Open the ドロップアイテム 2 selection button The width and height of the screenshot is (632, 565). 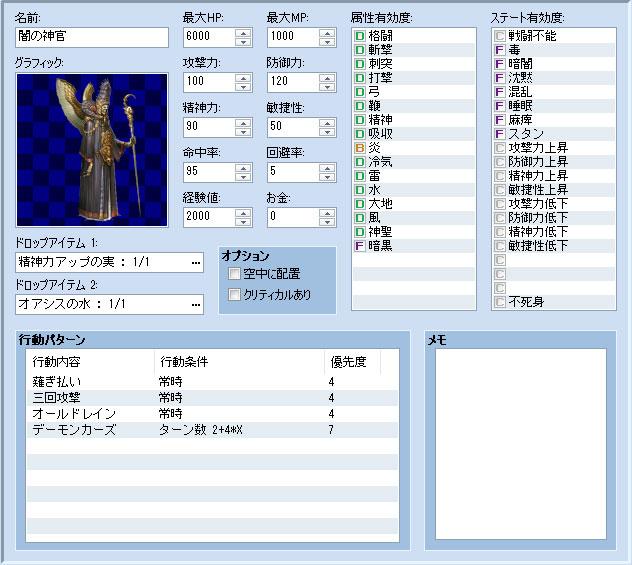point(195,304)
